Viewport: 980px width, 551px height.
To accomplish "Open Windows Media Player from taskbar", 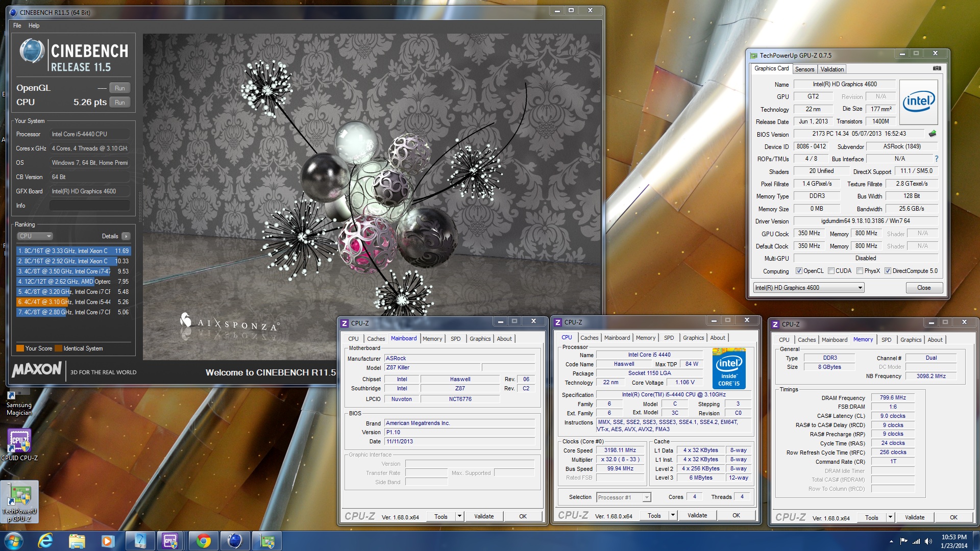I will [x=108, y=541].
